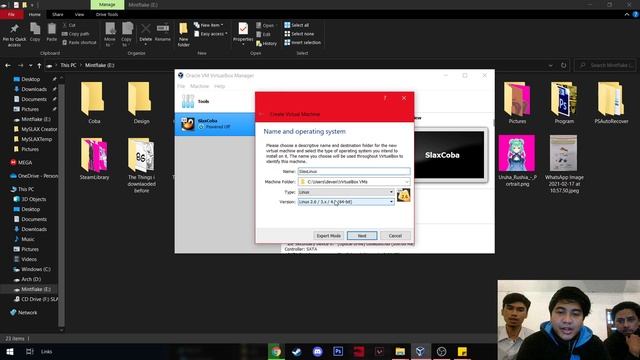Open VirtualBox Help menu
The width and height of the screenshot is (640, 360).
point(220,86)
